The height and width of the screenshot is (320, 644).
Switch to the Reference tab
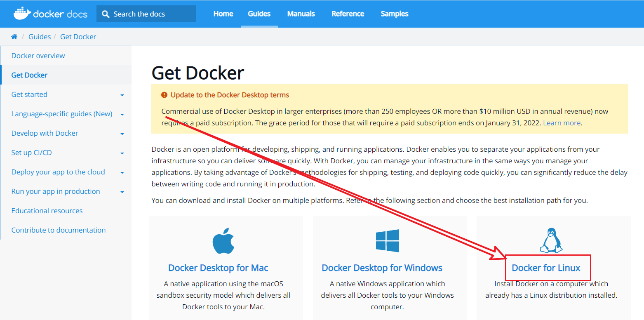click(x=348, y=14)
